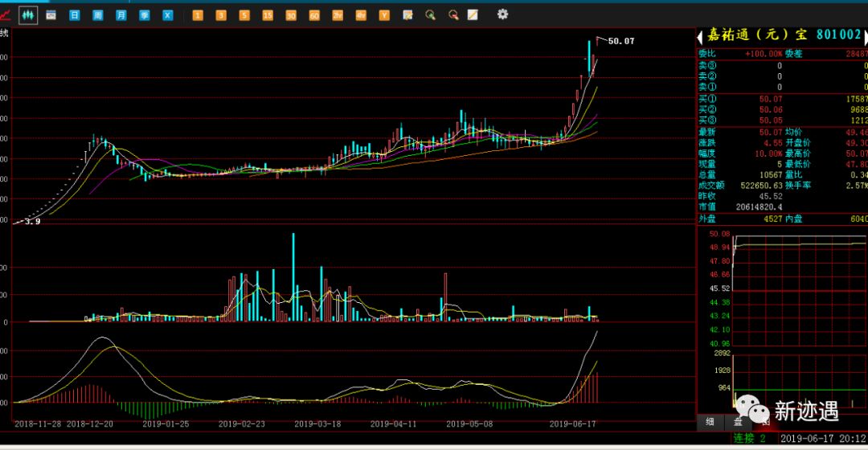The width and height of the screenshot is (868, 450).
Task: Choose the 60-minute chart button
Action: point(314,15)
